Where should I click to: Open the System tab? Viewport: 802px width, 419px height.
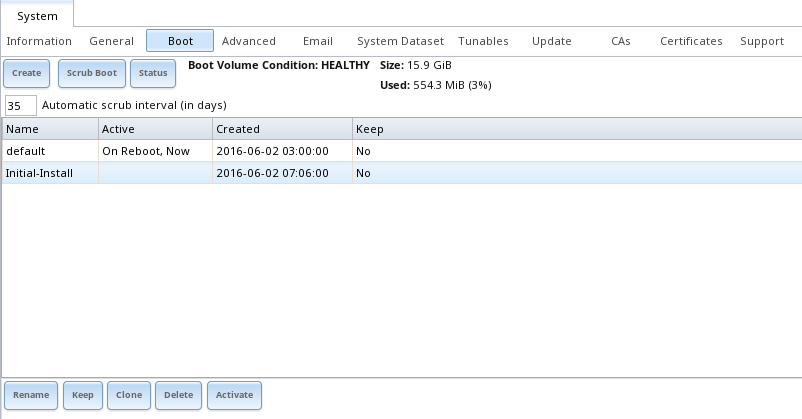coord(37,15)
